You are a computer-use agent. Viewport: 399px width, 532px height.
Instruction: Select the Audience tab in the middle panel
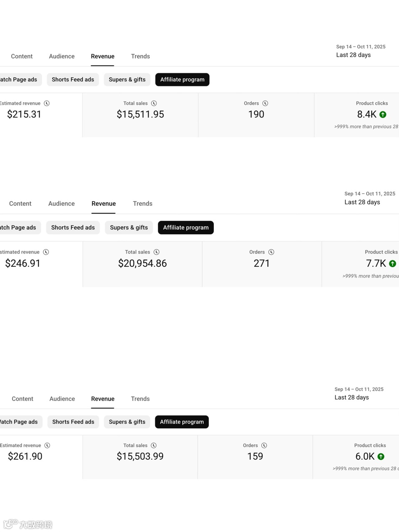click(x=62, y=204)
